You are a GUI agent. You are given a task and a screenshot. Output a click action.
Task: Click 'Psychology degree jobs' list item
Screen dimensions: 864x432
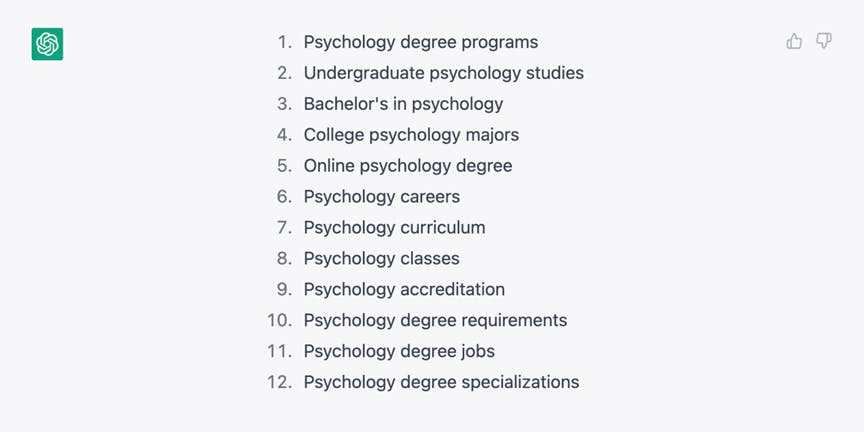[x=399, y=351]
